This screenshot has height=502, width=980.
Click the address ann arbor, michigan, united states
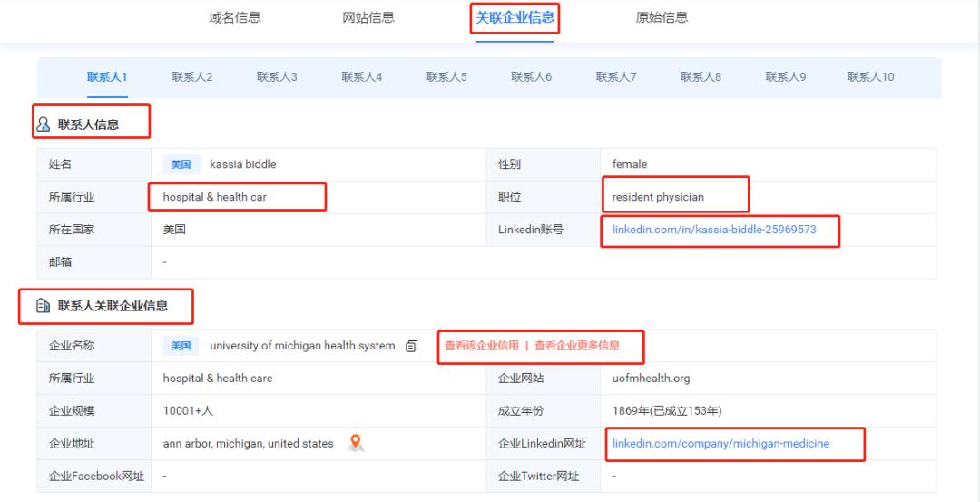click(248, 443)
